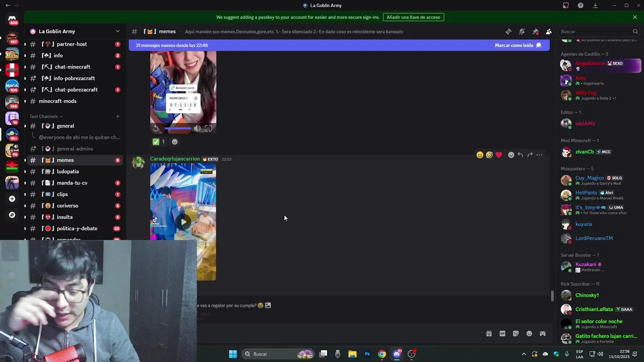
Task: Click Marcar como leído button
Action: [x=518, y=45]
